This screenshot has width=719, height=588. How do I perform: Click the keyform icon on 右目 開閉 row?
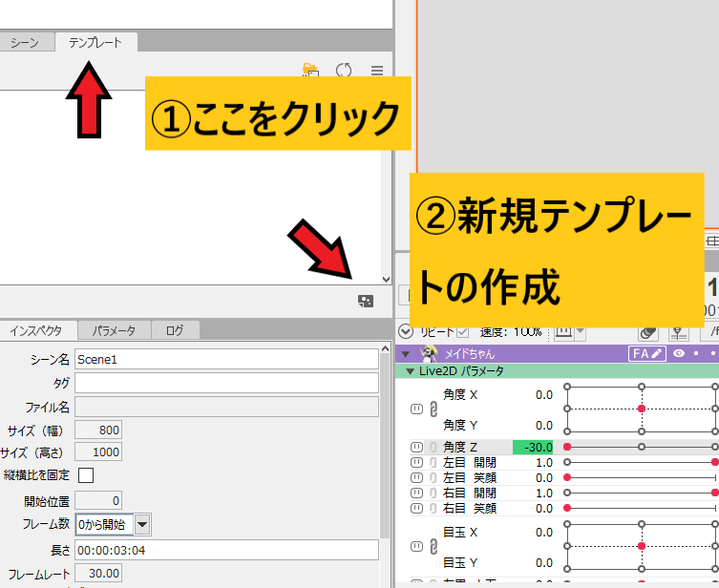(416, 493)
